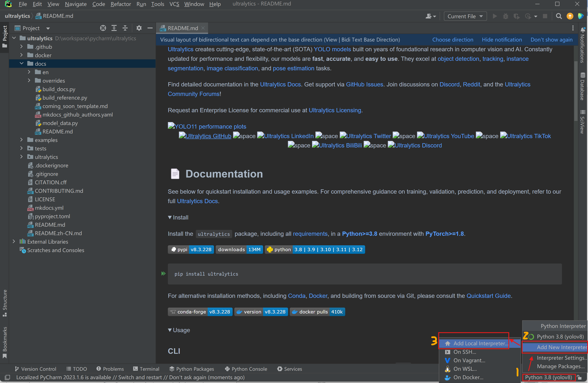Open the File menu
588x383 pixels.
[x=23, y=4]
